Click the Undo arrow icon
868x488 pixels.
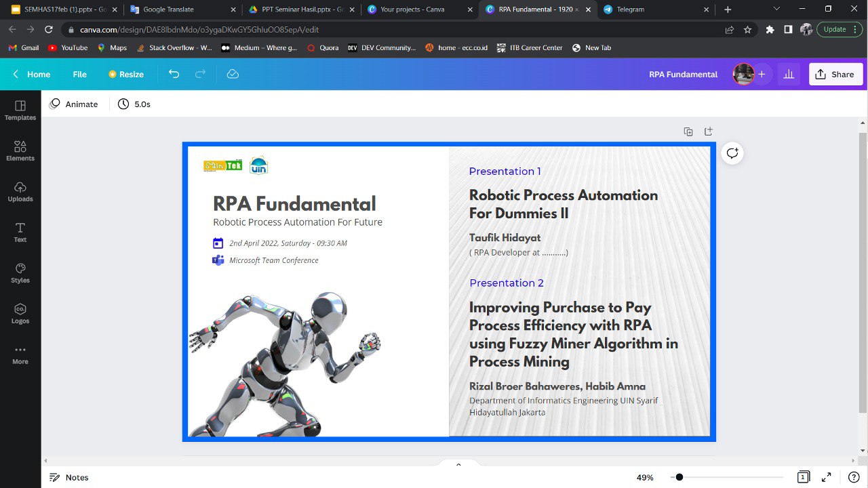tap(174, 74)
